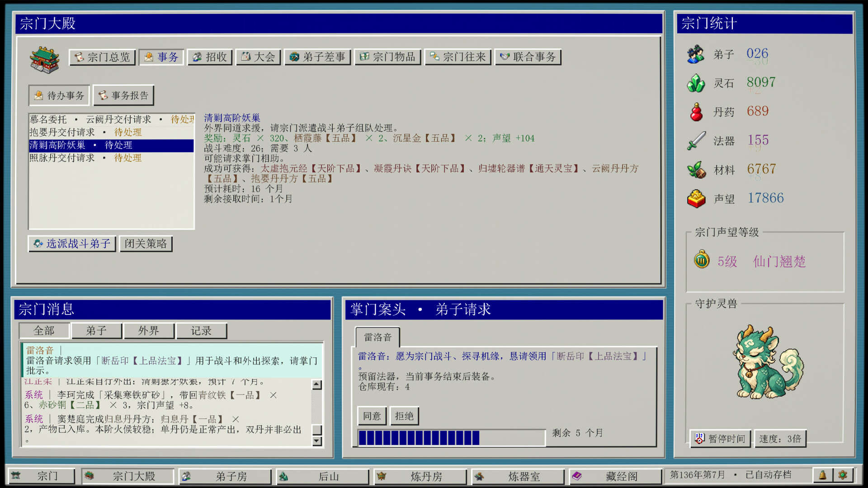Select the 照脉丹交付请求 row

point(111,158)
